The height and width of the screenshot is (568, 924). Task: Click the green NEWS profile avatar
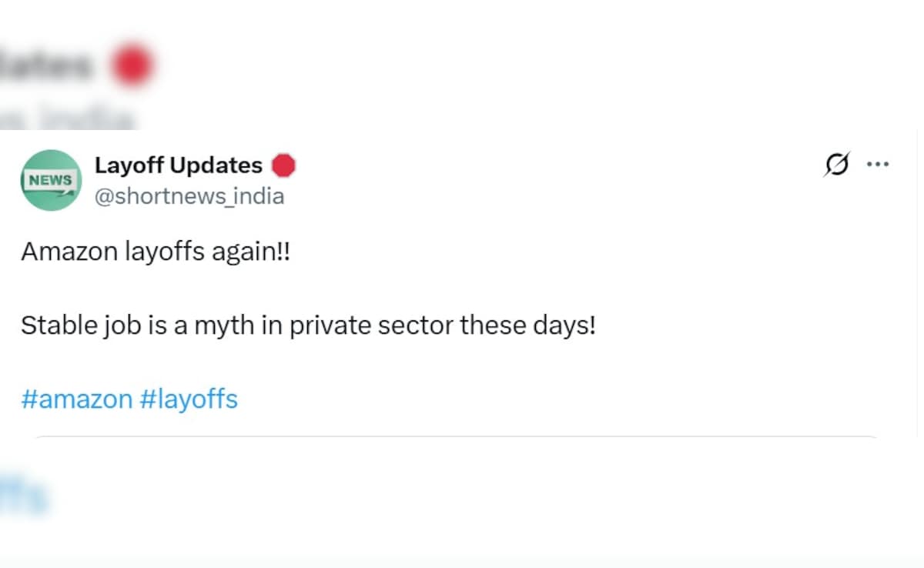click(51, 180)
